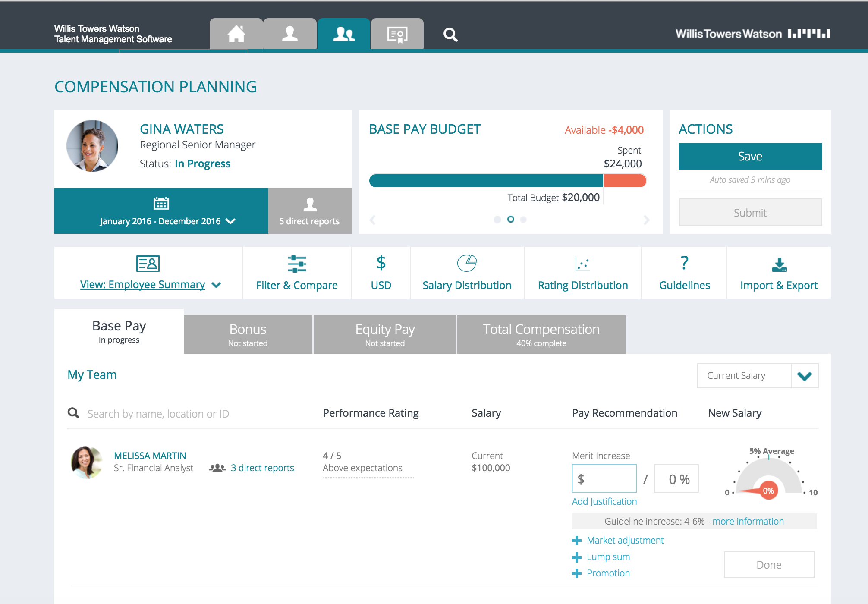Open the home icon in the top navigation
The width and height of the screenshot is (868, 604).
point(236,34)
